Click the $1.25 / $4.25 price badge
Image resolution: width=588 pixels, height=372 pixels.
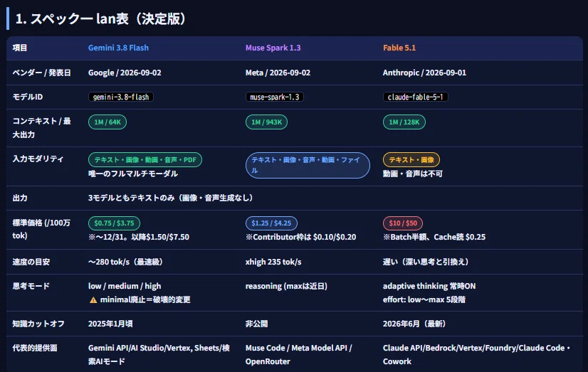tap(271, 223)
